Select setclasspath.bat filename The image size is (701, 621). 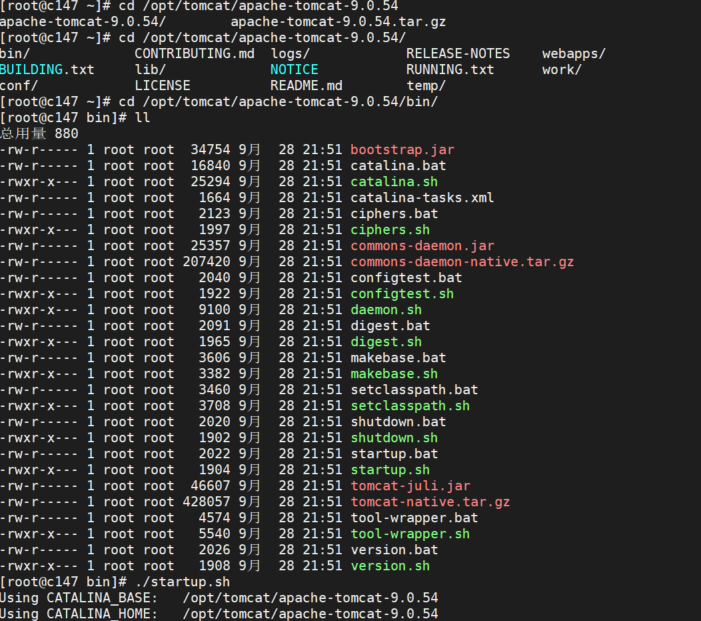pyautogui.click(x=414, y=390)
